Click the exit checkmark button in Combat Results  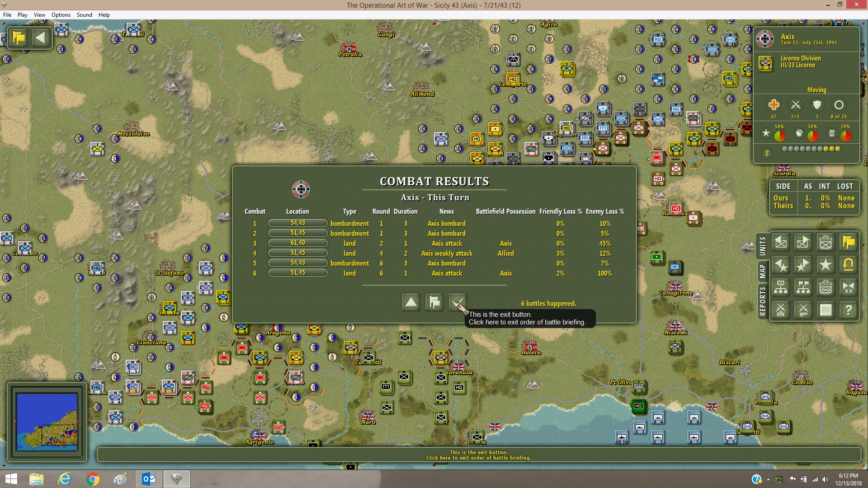tap(458, 302)
